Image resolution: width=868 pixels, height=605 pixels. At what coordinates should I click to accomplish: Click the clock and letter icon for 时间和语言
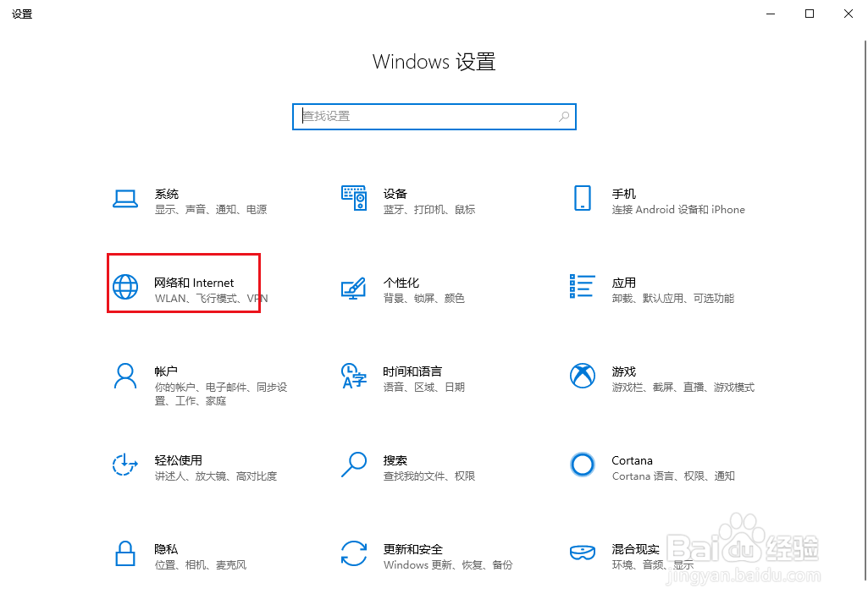(354, 376)
